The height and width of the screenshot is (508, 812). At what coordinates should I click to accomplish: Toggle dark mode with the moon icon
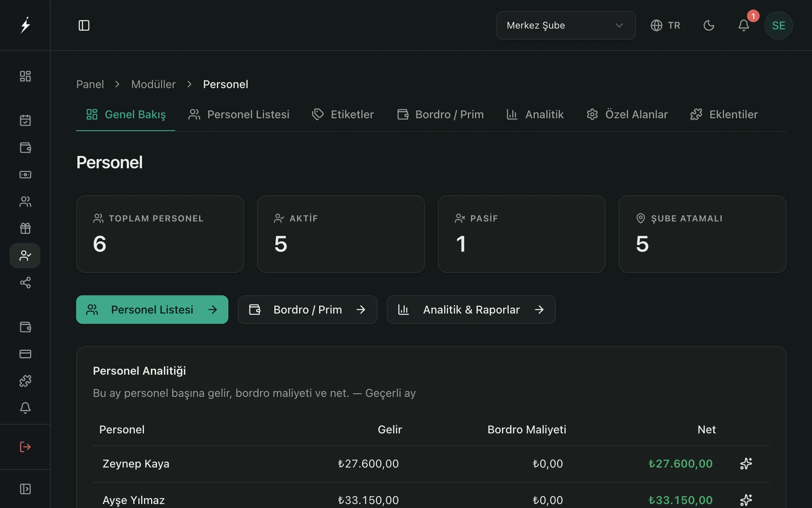tap(709, 25)
